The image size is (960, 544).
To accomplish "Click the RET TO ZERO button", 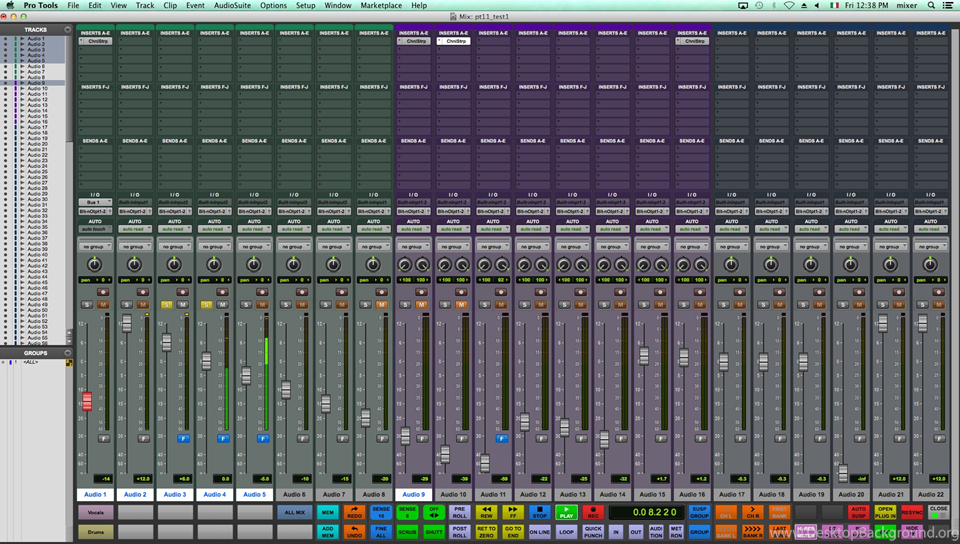I will click(486, 532).
